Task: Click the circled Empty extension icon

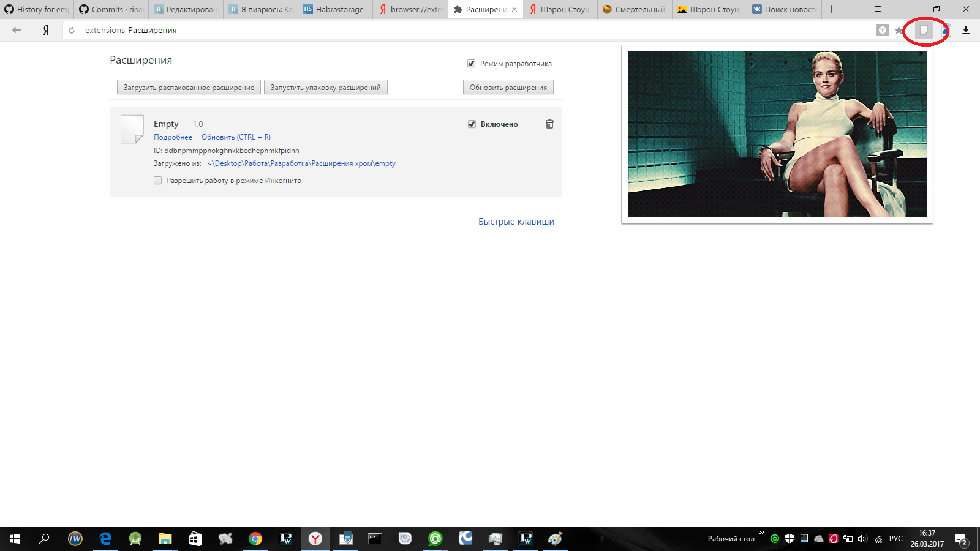Action: click(925, 29)
